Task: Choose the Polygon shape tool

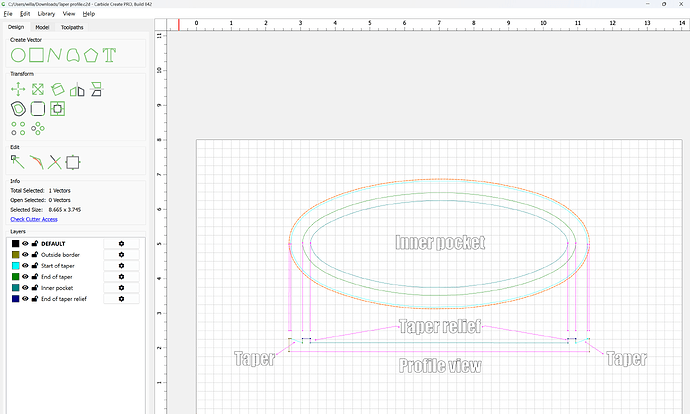Action: pos(92,55)
